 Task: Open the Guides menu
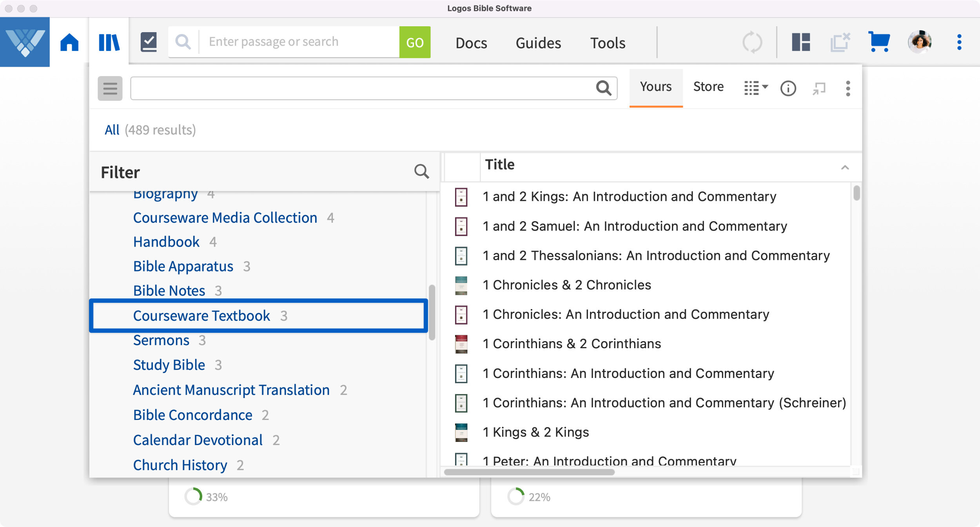(538, 43)
